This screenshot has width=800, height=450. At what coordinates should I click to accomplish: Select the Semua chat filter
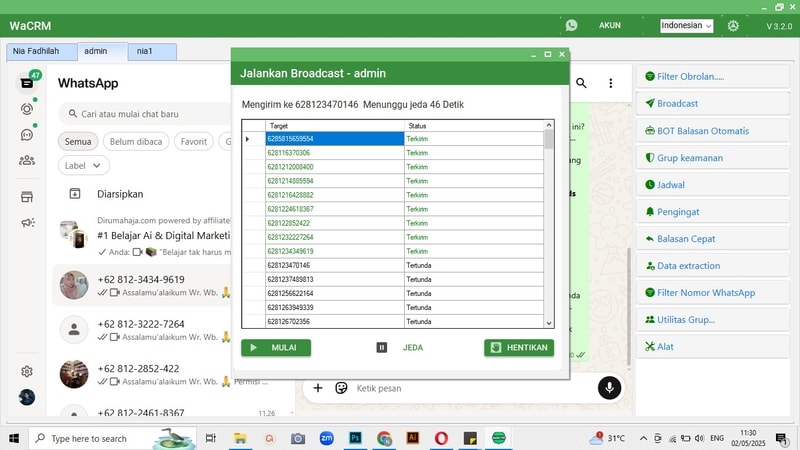[78, 141]
